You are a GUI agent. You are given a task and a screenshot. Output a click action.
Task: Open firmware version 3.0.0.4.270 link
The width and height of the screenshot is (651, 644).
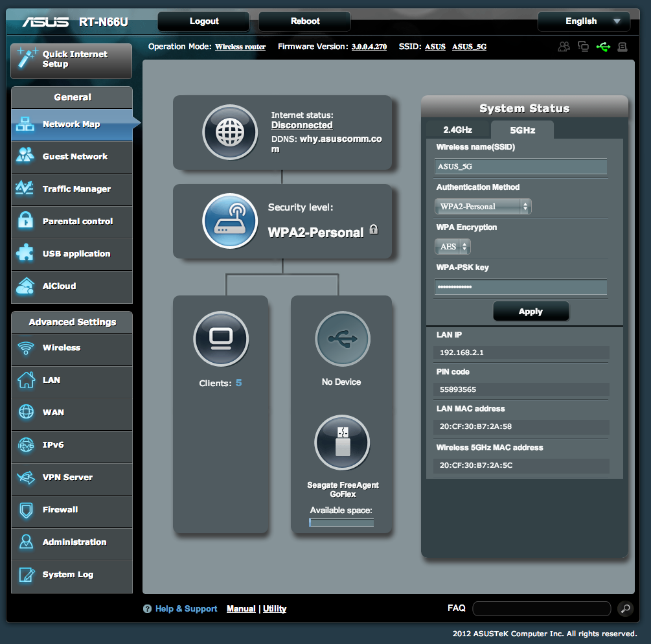pos(369,47)
